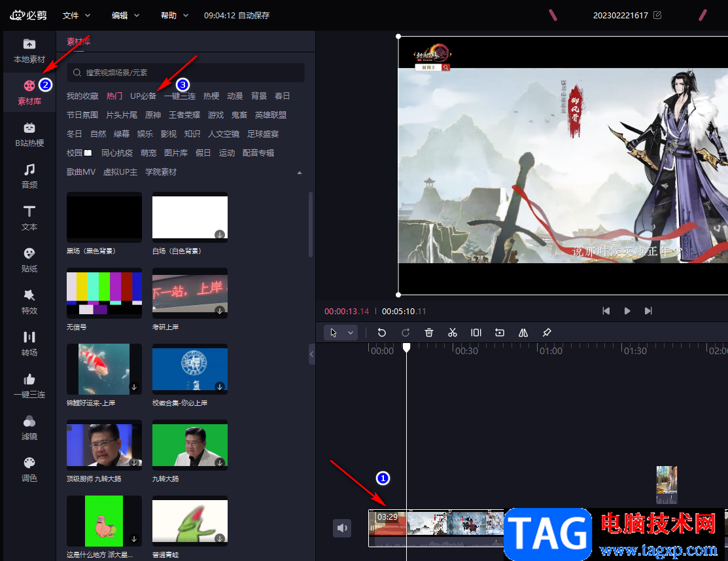Open the 帮助 menu dropdown
This screenshot has height=561, width=728.
click(x=175, y=15)
